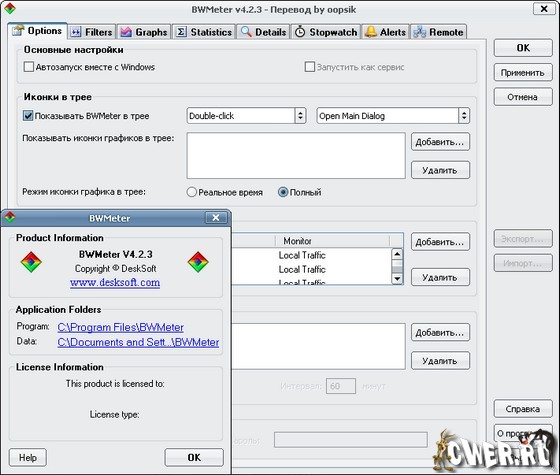The image size is (560, 475).
Task: Click the scroll down arrow in Monitor list
Action: (x=397, y=279)
